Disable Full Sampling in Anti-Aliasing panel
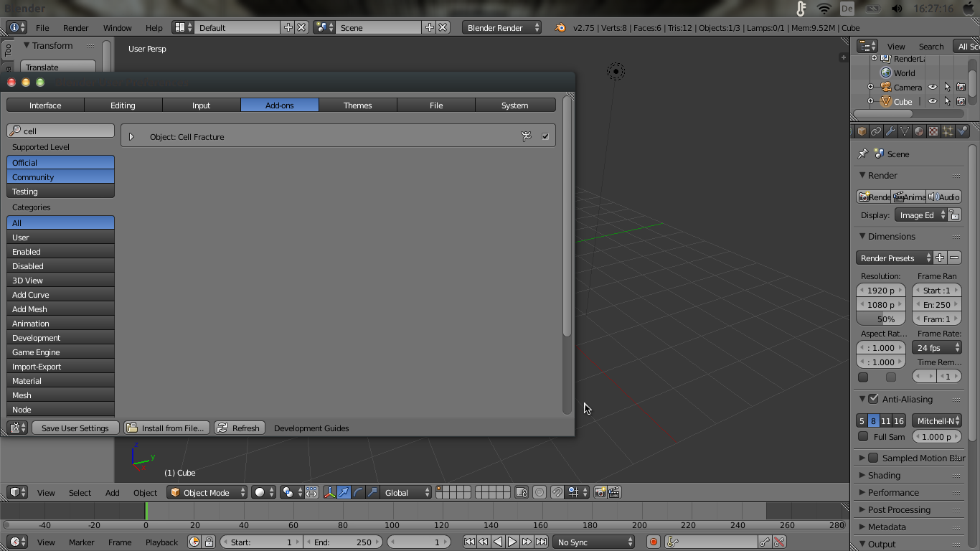The width and height of the screenshot is (980, 551). (862, 436)
